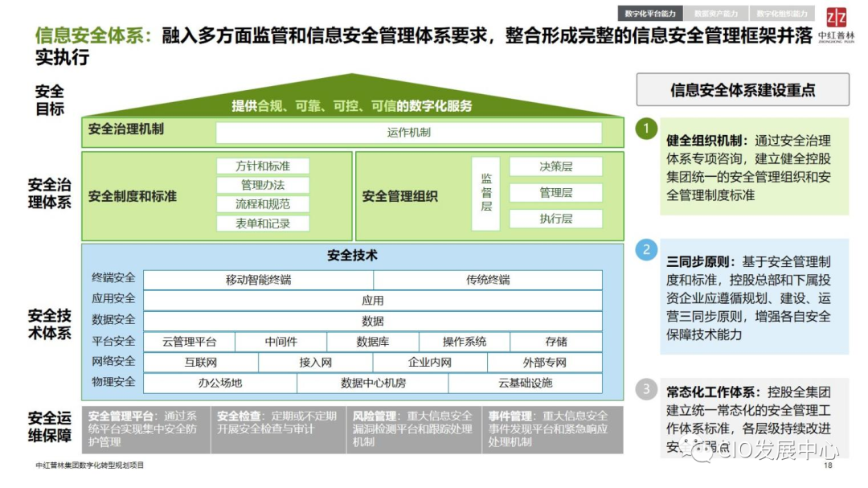
Task: Click the 数据安全 row label
Action: [x=113, y=320]
